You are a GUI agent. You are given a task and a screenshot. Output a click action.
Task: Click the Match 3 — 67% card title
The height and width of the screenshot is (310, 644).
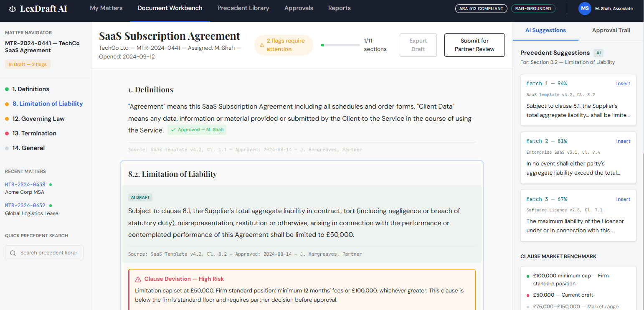547,199
